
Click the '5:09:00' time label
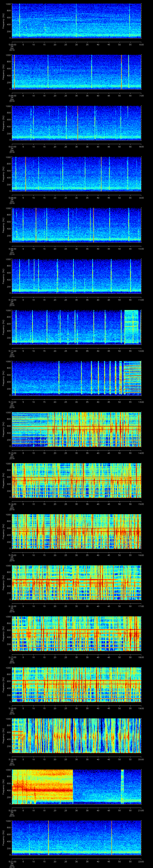tap(12, 249)
